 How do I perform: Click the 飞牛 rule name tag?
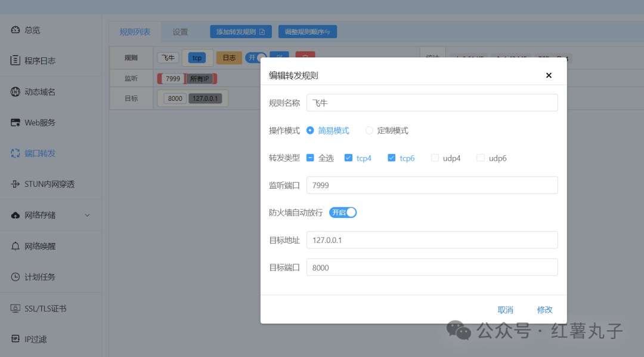(x=168, y=57)
